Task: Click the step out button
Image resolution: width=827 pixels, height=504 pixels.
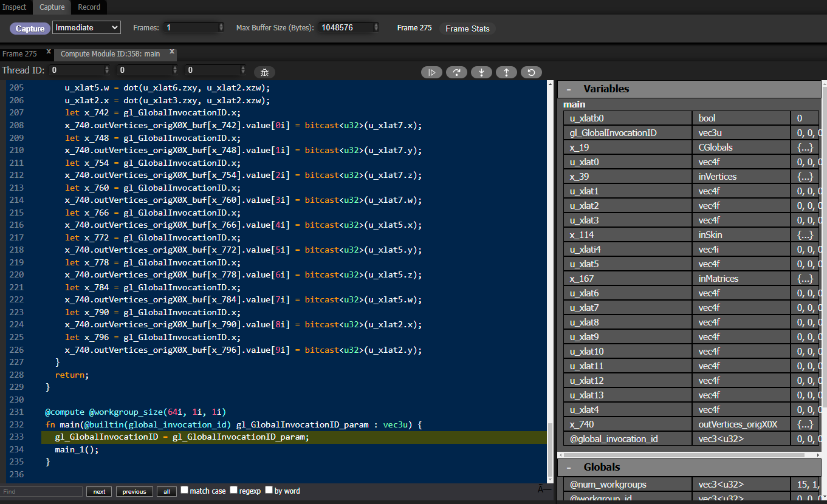Action: point(506,72)
